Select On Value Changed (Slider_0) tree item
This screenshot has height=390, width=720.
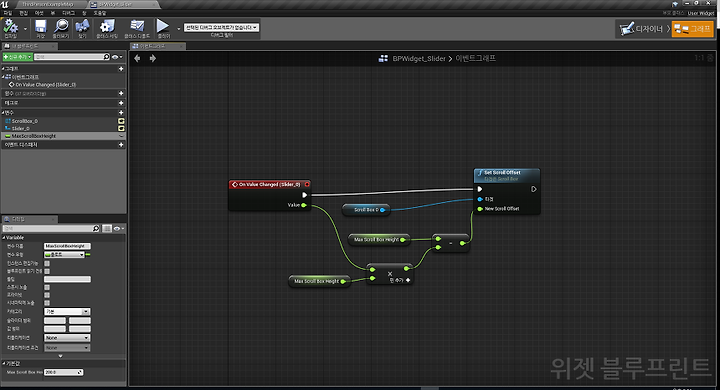point(45,85)
